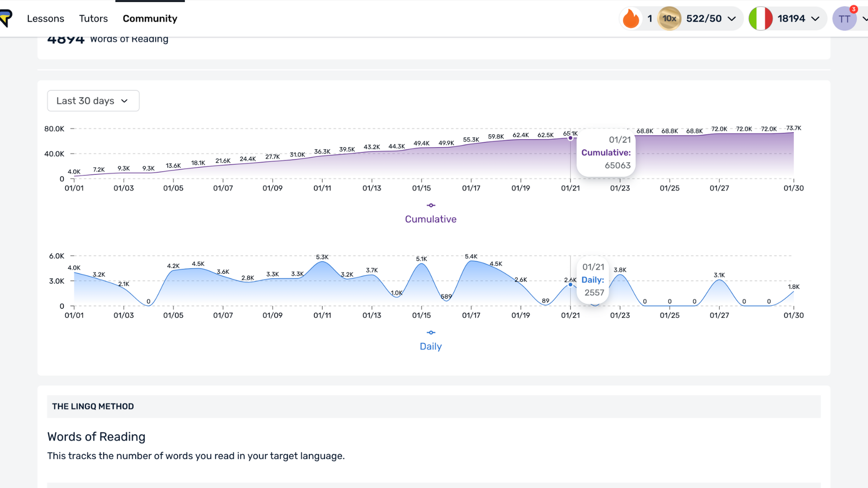Click the Words of Reading heading
This screenshot has height=488, width=868.
[x=96, y=436]
